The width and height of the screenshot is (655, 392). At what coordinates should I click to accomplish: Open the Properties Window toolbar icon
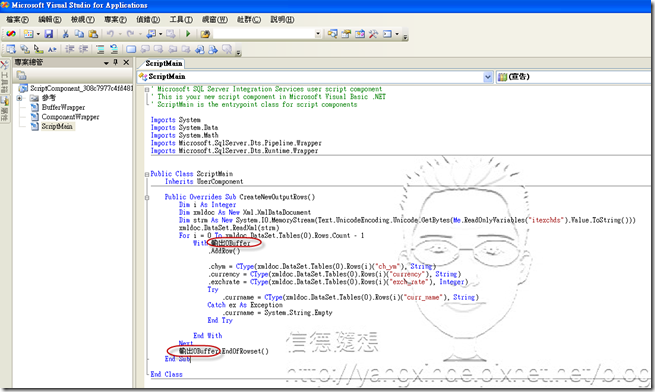(x=346, y=34)
